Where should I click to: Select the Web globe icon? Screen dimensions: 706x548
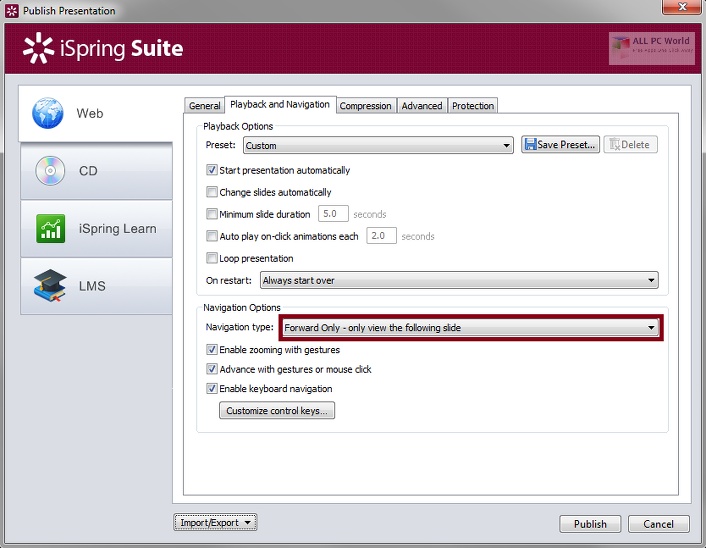click(48, 113)
